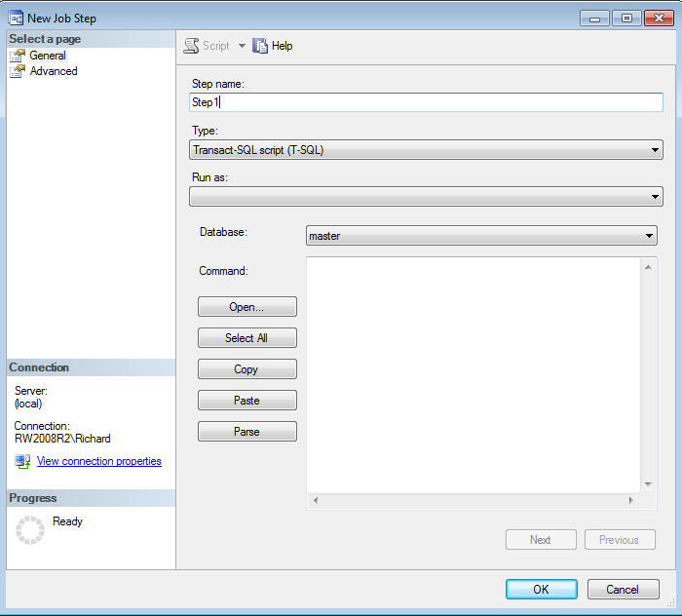Image resolution: width=682 pixels, height=616 pixels.
Task: Open the Type dropdown list
Action: pyautogui.click(x=427, y=150)
